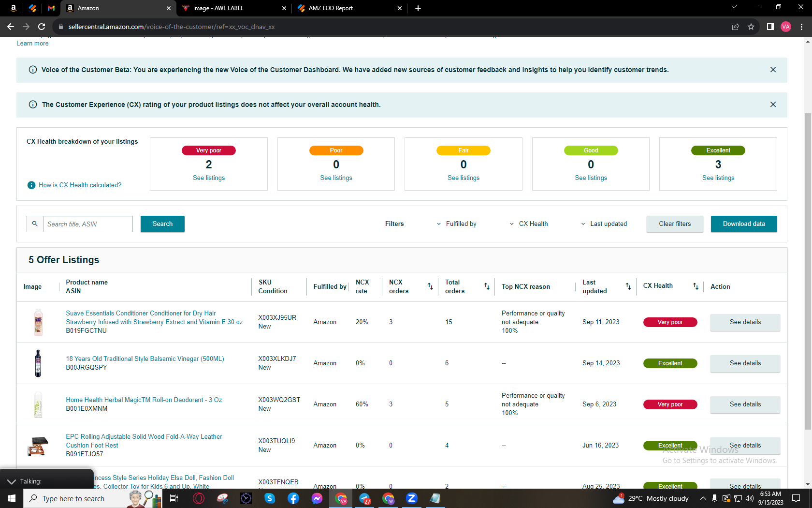This screenshot has width=812, height=508.
Task: Open the EPC Rolling Foot Rest product link
Action: (x=144, y=441)
